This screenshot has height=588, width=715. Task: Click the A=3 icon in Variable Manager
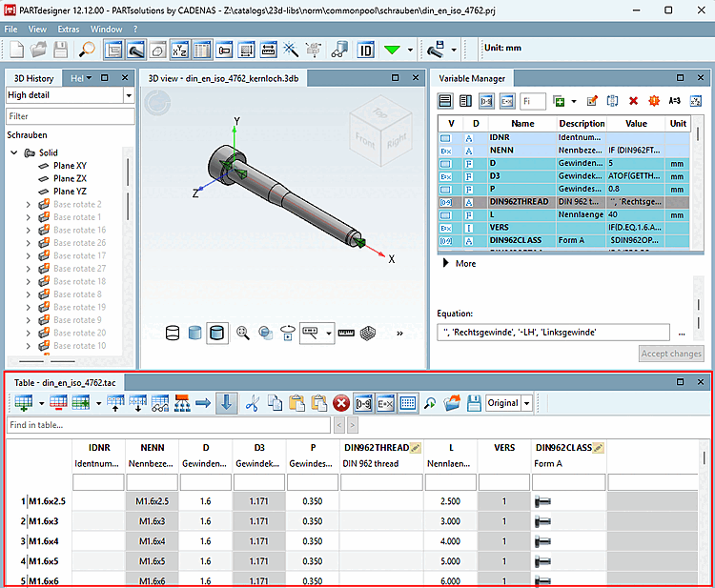(x=675, y=101)
